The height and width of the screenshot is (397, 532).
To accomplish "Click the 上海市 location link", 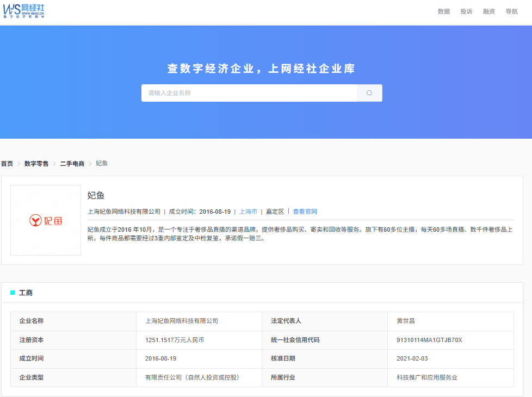I will point(248,212).
